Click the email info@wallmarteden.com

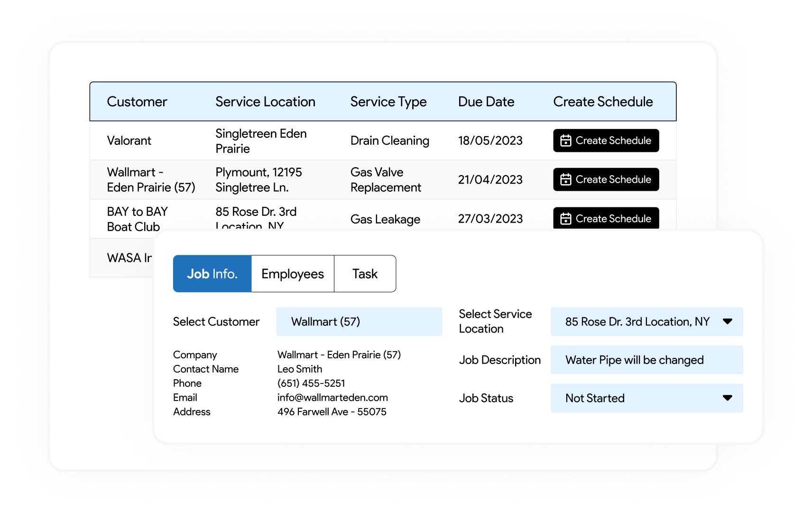(x=332, y=397)
